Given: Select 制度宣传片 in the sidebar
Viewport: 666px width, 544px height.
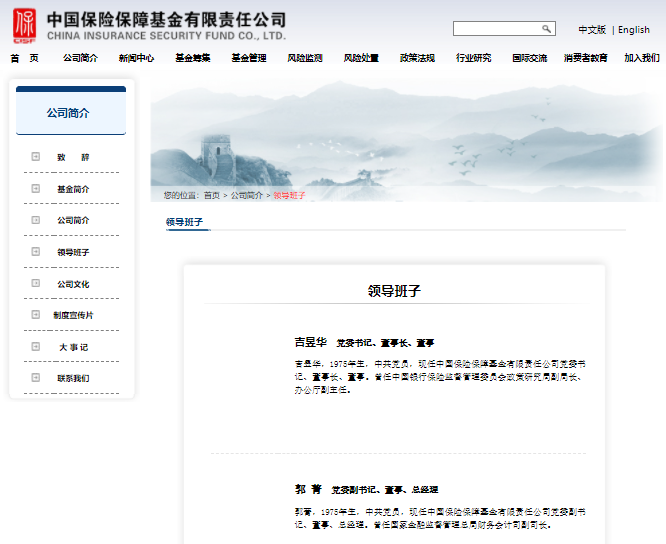Looking at the screenshot, I should [x=73, y=315].
